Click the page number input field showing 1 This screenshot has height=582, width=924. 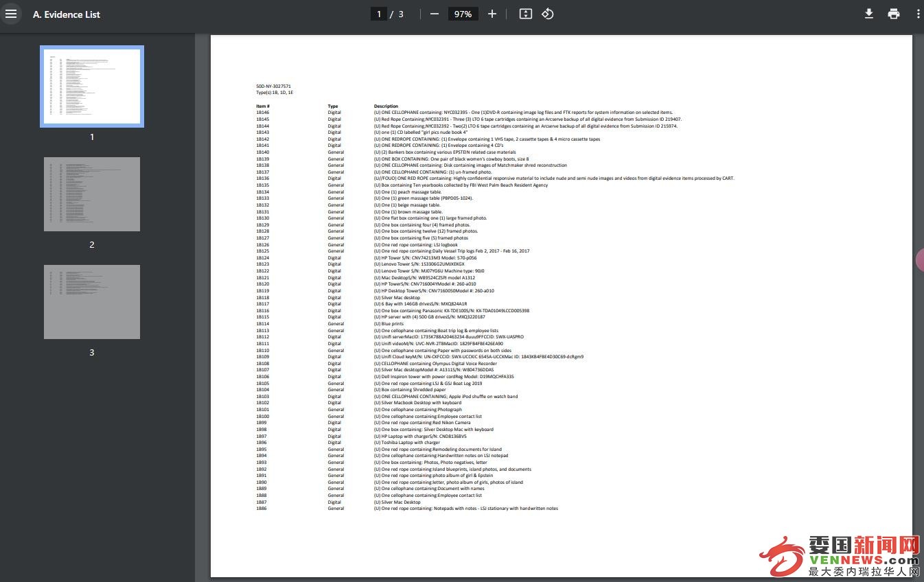click(378, 14)
